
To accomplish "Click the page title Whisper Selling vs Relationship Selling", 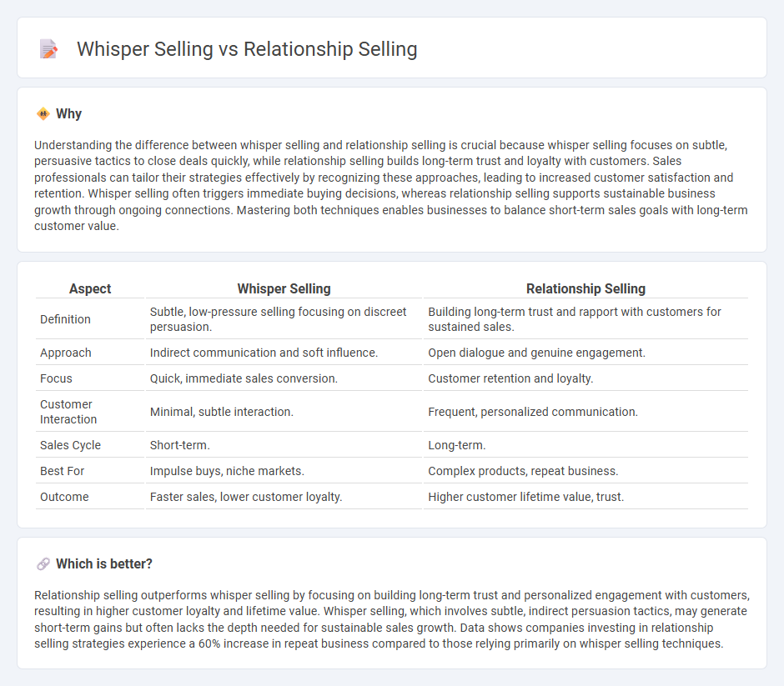I will click(247, 49).
